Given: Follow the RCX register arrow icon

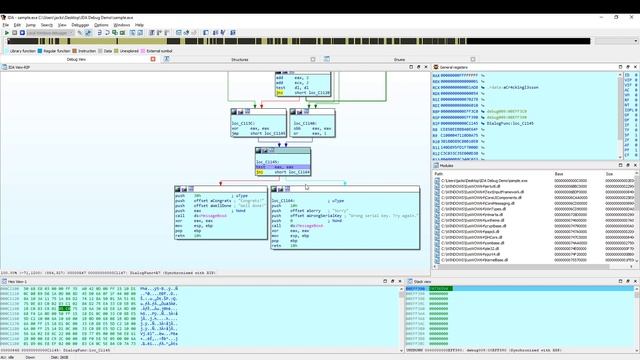Looking at the screenshot, I should click(x=482, y=87).
